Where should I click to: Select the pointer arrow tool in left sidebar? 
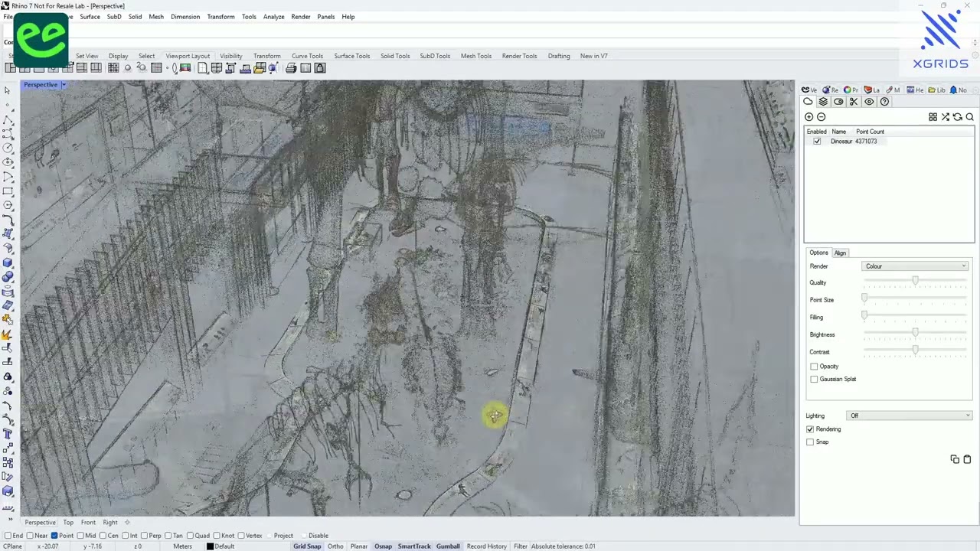(8, 90)
